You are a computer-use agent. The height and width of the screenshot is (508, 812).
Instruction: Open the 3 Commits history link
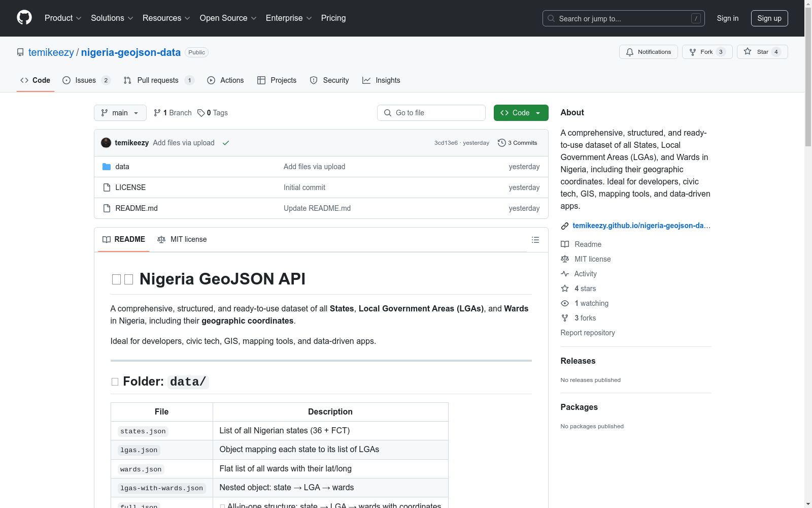coord(518,143)
